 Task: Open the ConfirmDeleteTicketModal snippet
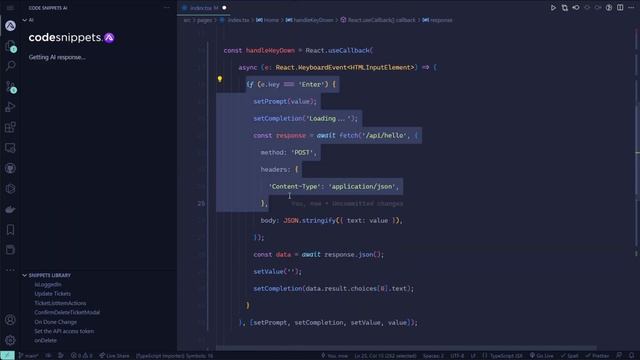coord(67,313)
